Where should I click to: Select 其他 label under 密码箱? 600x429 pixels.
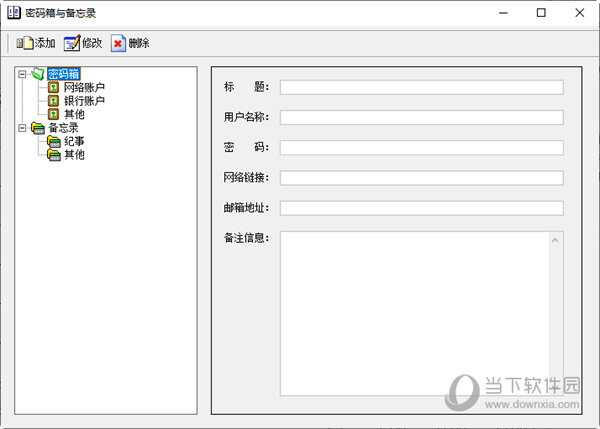tap(74, 114)
